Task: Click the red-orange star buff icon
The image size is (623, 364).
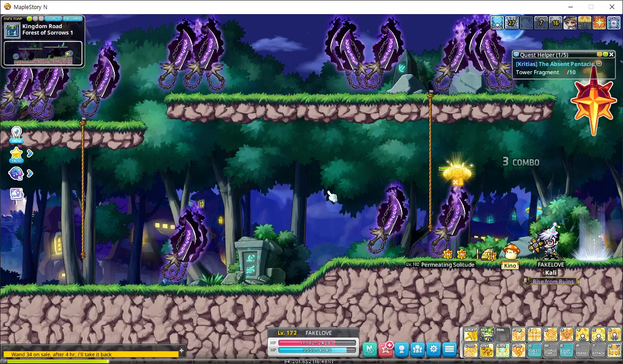Action: click(x=599, y=23)
